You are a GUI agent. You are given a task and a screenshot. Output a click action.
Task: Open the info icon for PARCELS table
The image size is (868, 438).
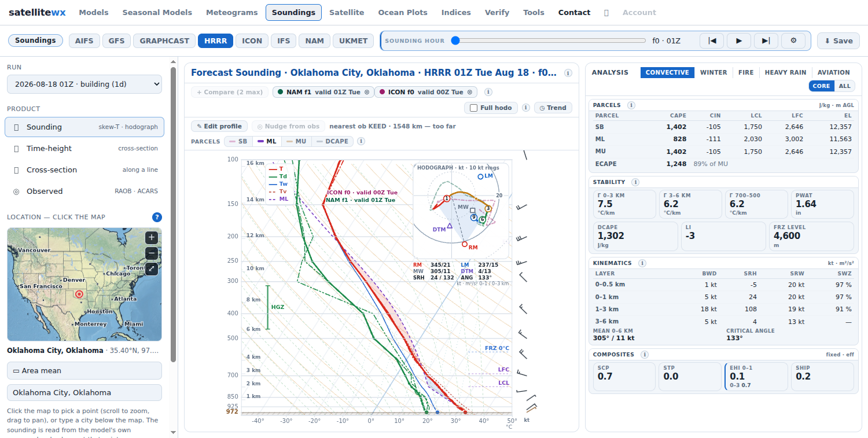tap(631, 105)
